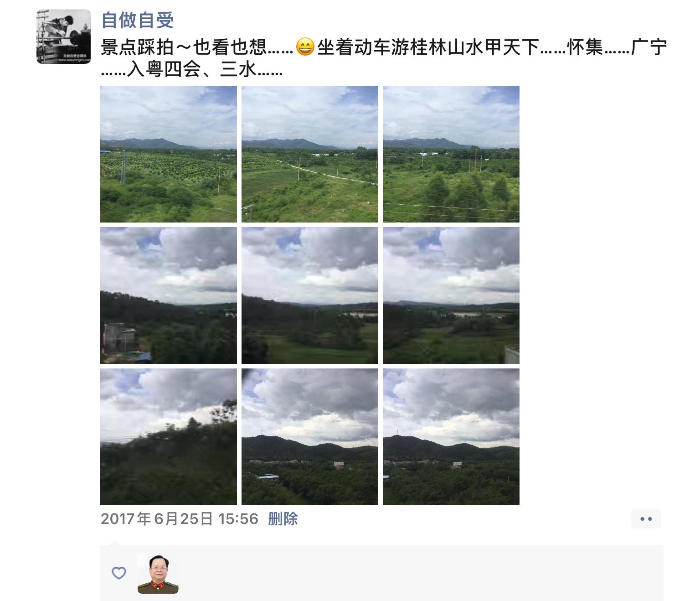Click the 删除 delete link
The width and height of the screenshot is (700, 601).
point(283,519)
